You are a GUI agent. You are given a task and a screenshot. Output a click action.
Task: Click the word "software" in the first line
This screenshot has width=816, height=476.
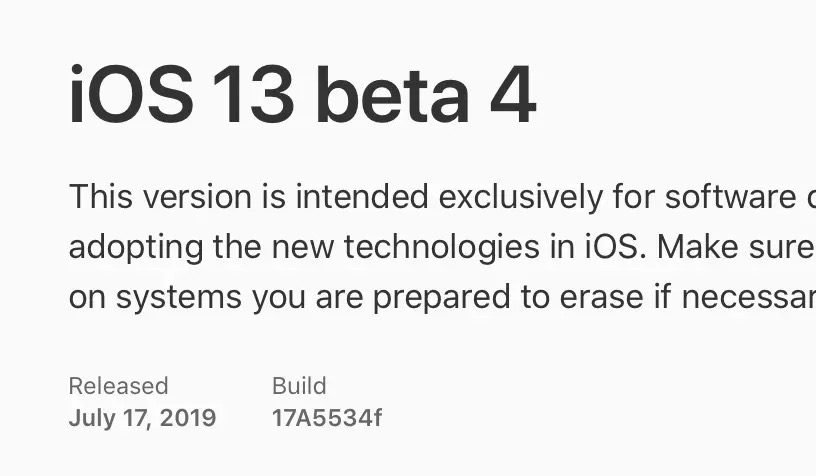[x=731, y=197]
